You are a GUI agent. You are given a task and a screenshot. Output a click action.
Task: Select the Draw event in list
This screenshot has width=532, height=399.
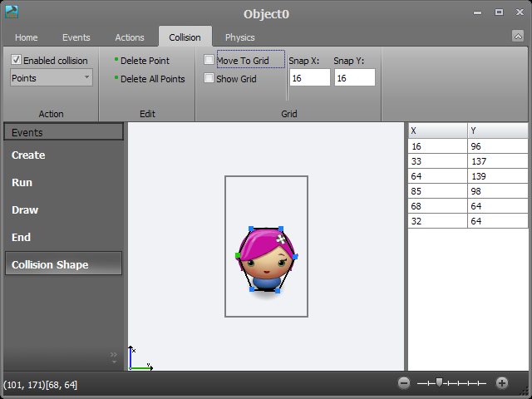pyautogui.click(x=25, y=210)
